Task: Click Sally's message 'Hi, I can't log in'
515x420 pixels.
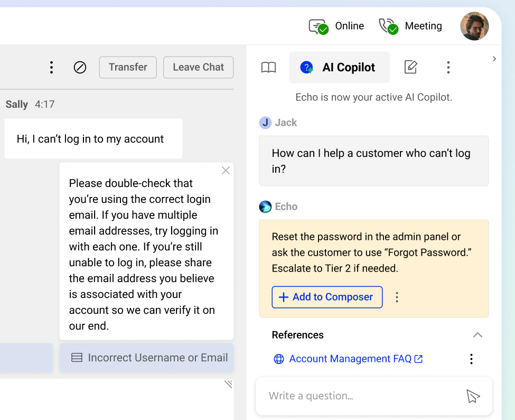Action: coord(93,138)
